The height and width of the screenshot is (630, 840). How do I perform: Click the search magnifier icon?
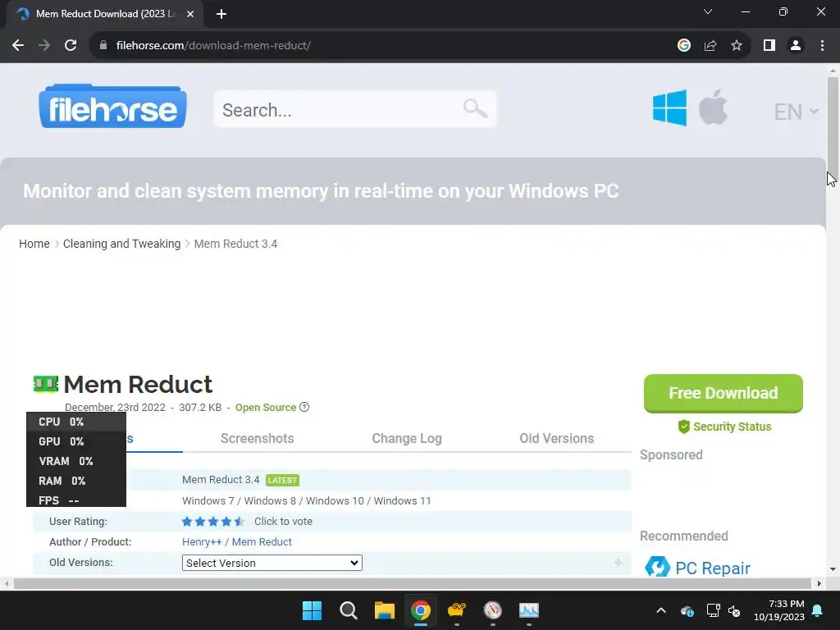coord(475,109)
